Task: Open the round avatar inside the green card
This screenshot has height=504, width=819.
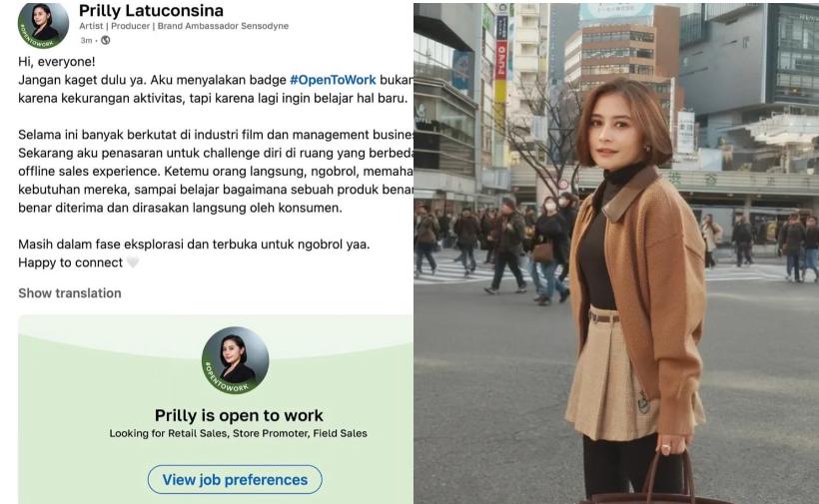Action: 235,360
